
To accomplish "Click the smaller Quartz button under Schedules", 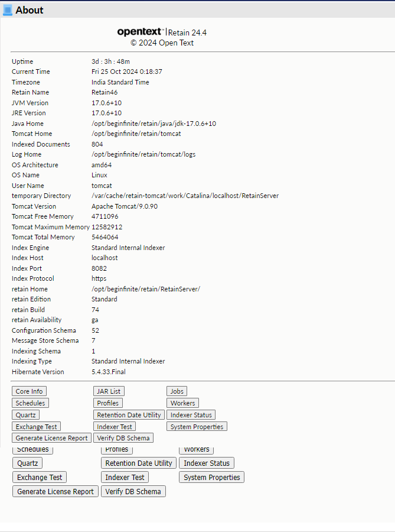I will tap(26, 415).
